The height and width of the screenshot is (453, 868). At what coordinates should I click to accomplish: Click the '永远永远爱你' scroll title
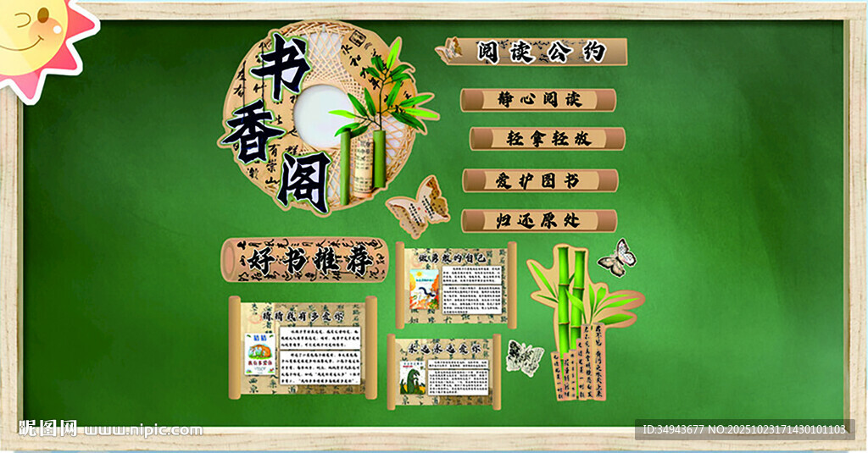444,349
